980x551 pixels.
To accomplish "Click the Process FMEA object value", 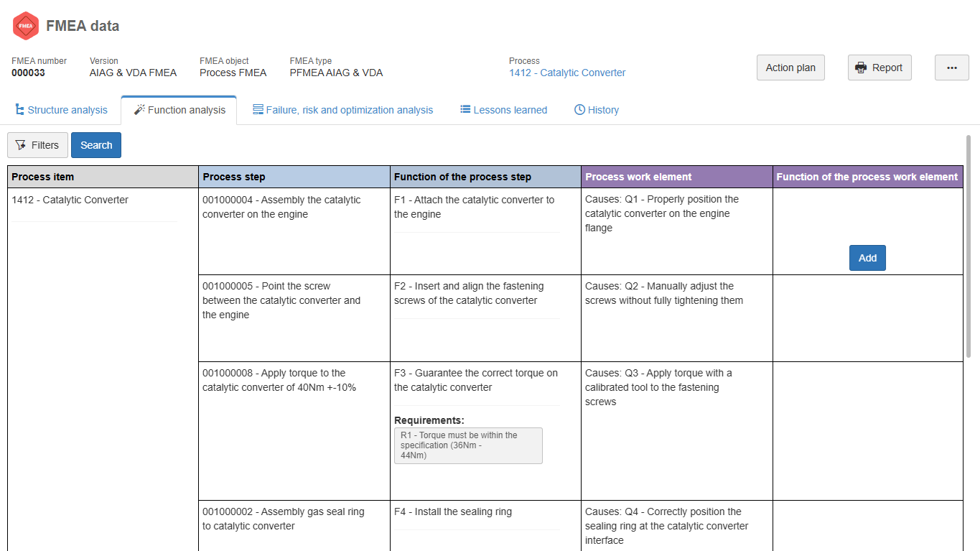I will [x=233, y=73].
